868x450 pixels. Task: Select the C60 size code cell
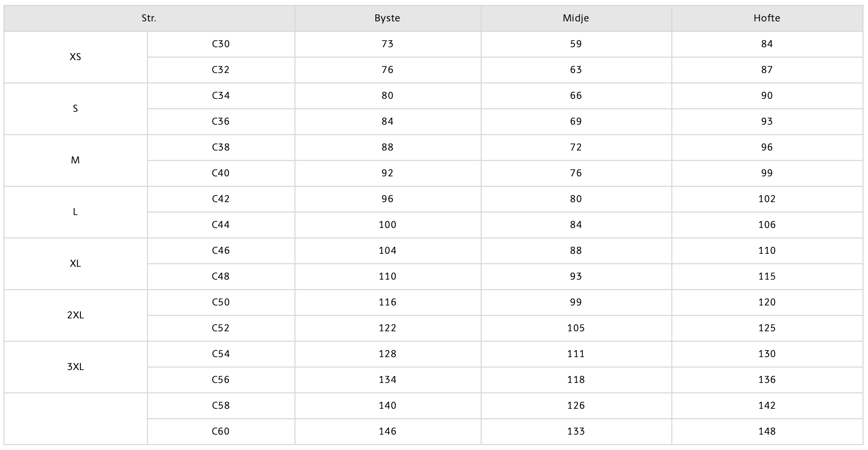(221, 432)
